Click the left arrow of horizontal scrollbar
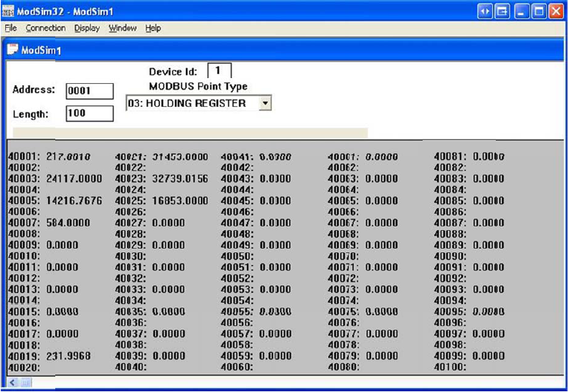Viewport: 569px width, 392px height. 13,382
